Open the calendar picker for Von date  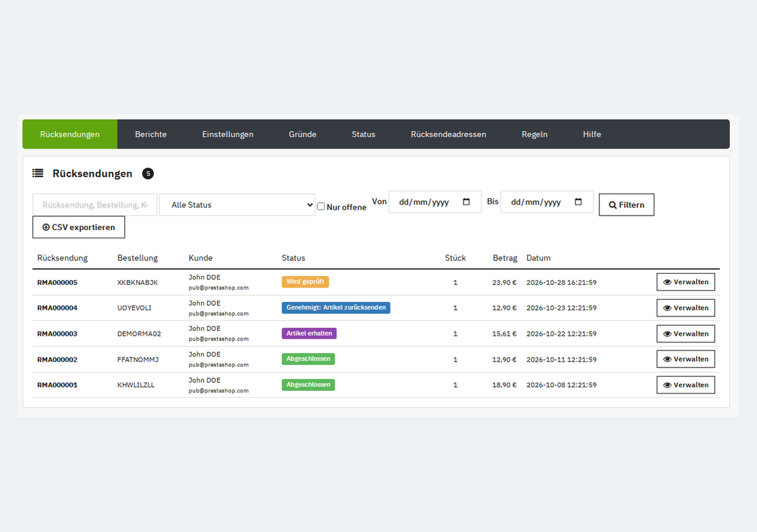pos(467,202)
